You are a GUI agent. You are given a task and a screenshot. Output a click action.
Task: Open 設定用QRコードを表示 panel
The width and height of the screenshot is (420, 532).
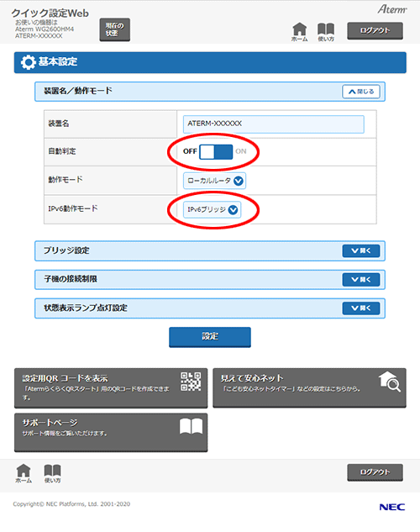111,387
